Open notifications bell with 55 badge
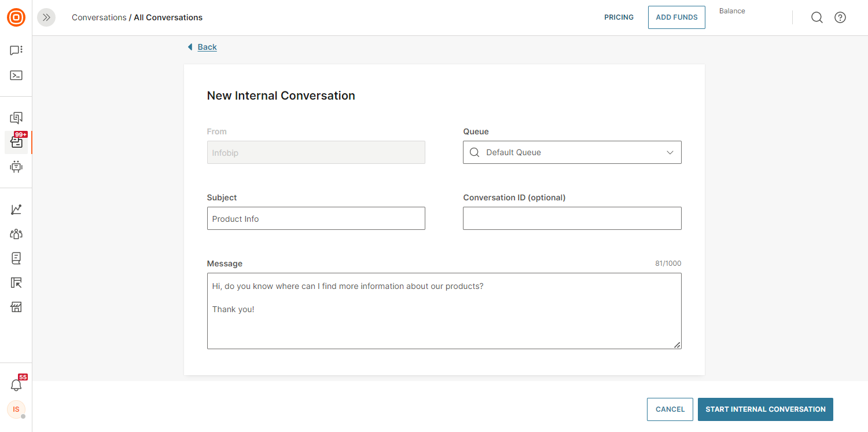Image resolution: width=868 pixels, height=432 pixels. [x=16, y=385]
